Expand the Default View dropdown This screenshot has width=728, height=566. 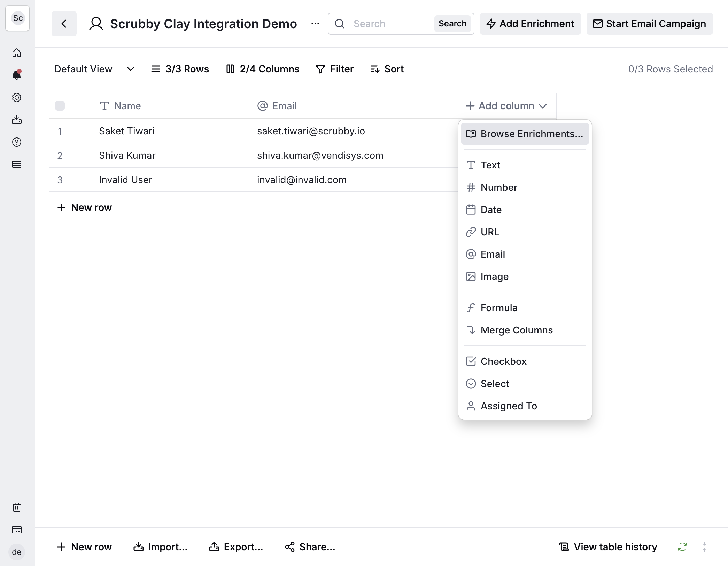[x=94, y=69]
